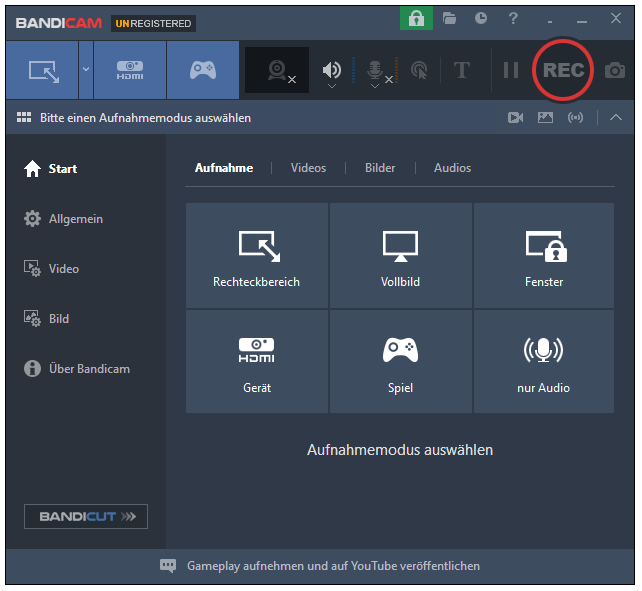Open the mode grid icon
This screenshot has width=642, height=591.
(x=24, y=118)
